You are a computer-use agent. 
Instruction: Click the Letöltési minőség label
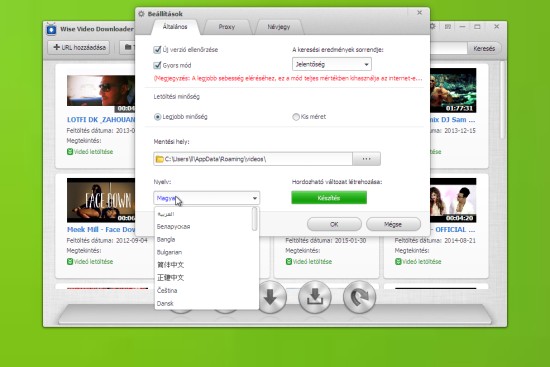(x=177, y=96)
